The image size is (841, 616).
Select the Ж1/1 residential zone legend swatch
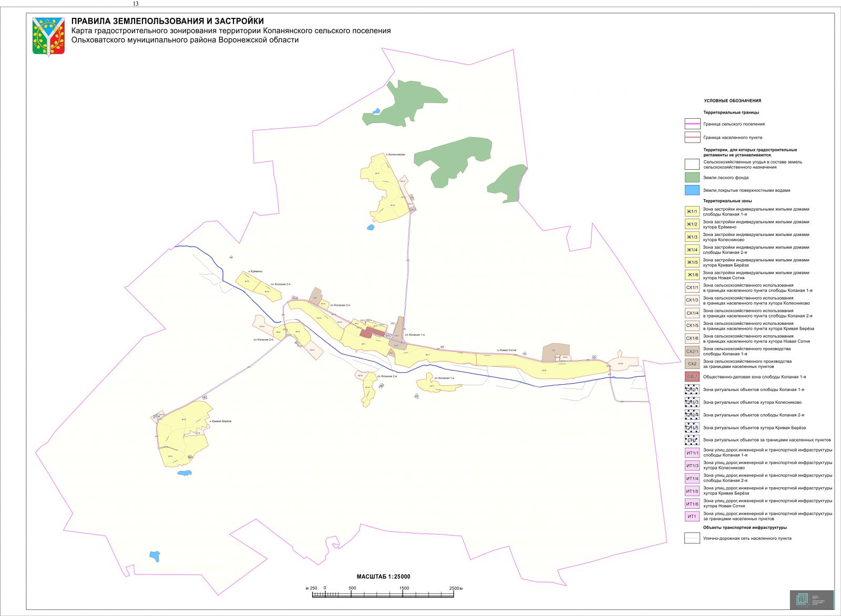(692, 212)
